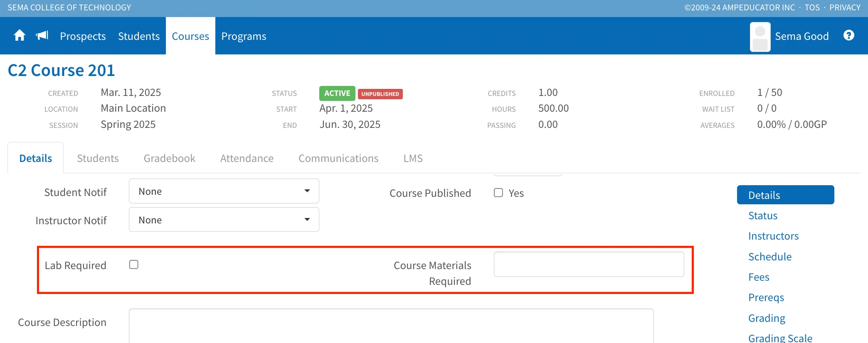The height and width of the screenshot is (343, 868).
Task: Go to the home icon
Action: pyautogui.click(x=20, y=36)
